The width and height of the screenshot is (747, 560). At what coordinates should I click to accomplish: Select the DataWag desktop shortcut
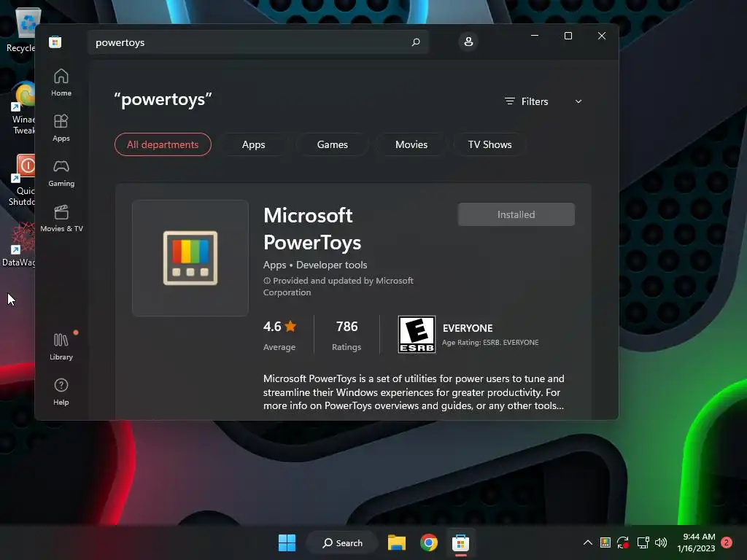[19, 244]
